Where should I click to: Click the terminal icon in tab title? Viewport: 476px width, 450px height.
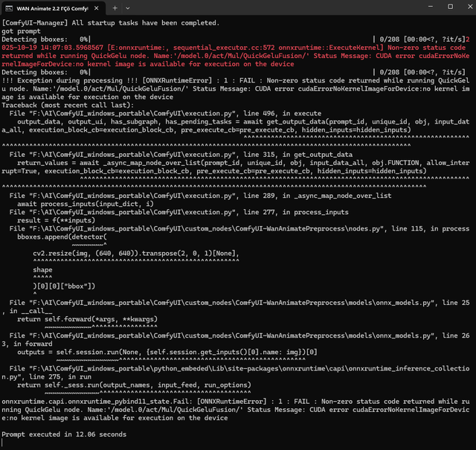[x=9, y=8]
